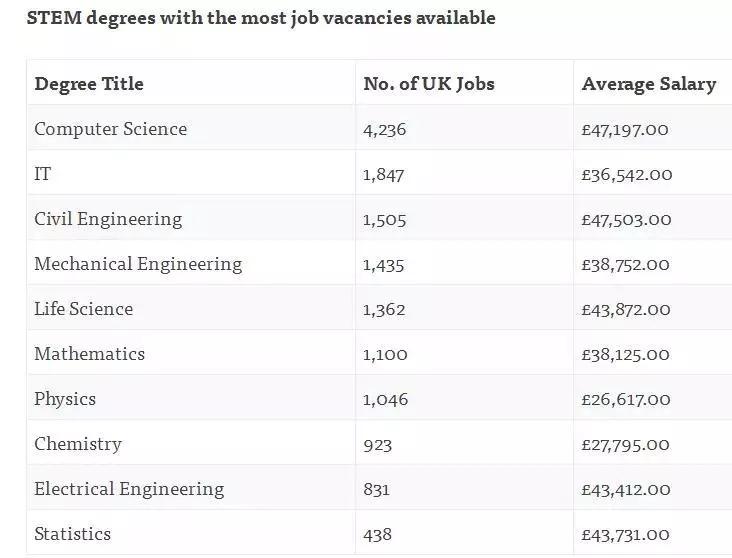732x558 pixels.
Task: Click the Mathematics degree cell
Action: pos(89,354)
